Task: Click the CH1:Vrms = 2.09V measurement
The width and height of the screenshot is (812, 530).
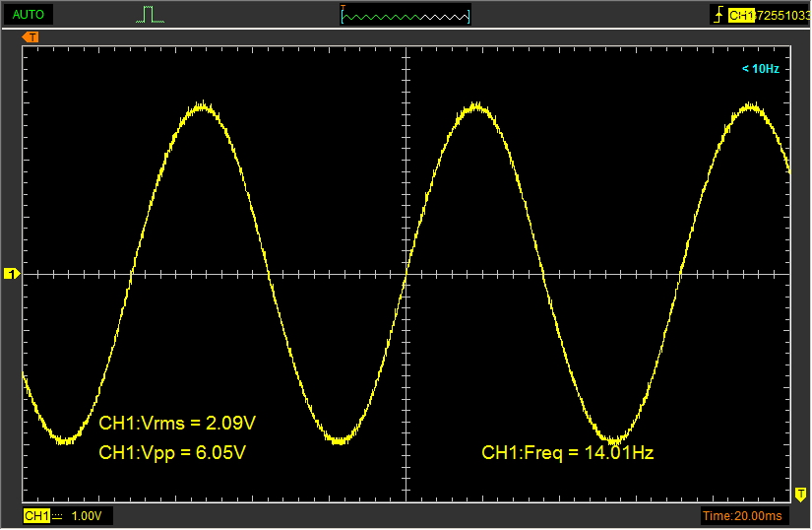Action: pos(177,424)
